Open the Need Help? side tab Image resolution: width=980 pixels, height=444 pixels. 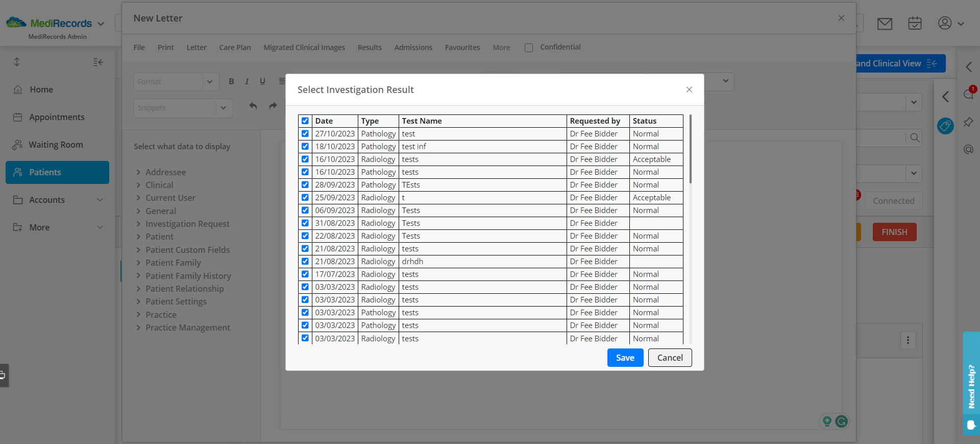tap(971, 383)
